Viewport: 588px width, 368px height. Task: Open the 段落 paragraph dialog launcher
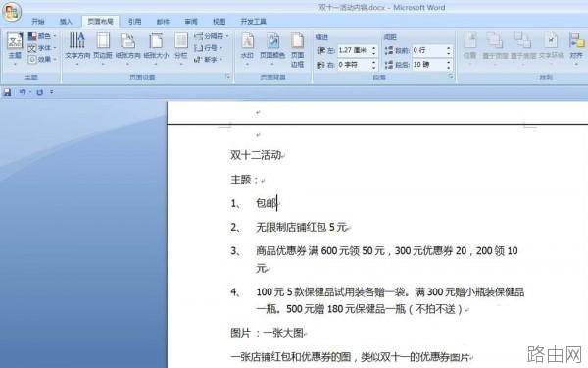click(x=451, y=77)
